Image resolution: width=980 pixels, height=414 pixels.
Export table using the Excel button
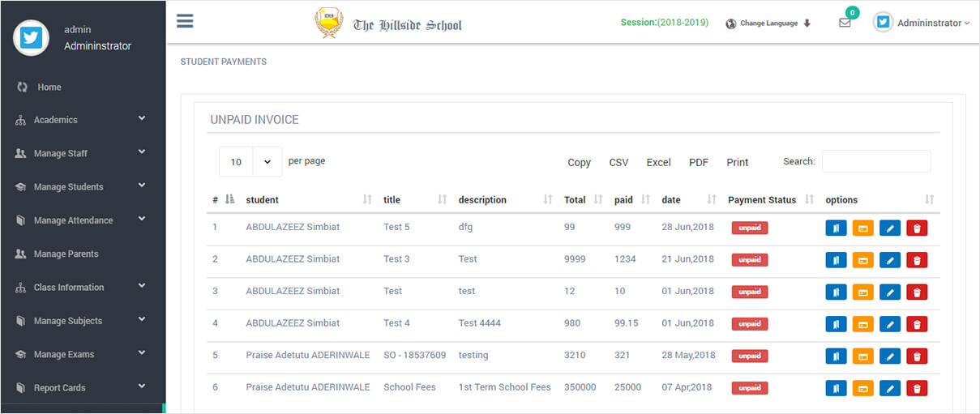[x=658, y=163]
